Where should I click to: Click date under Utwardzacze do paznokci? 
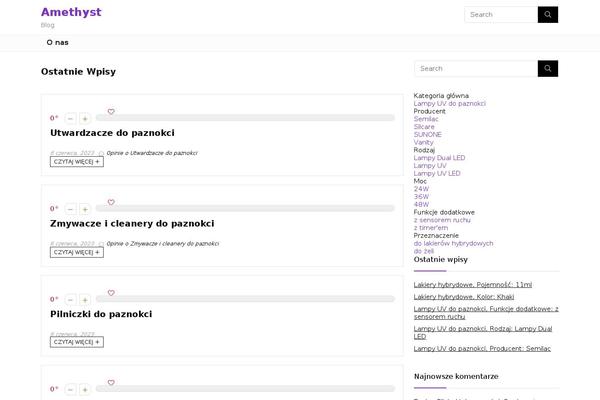click(72, 153)
